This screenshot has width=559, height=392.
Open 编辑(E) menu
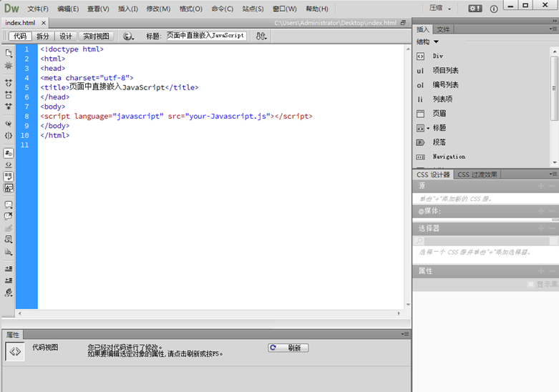(68, 9)
